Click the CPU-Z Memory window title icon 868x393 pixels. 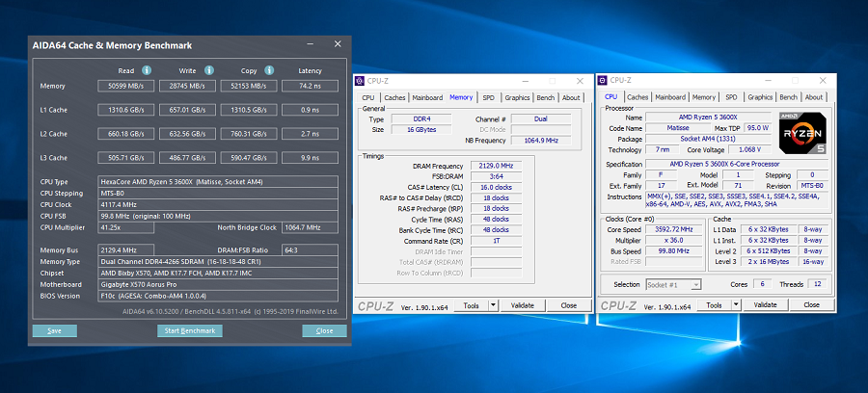tap(360, 81)
